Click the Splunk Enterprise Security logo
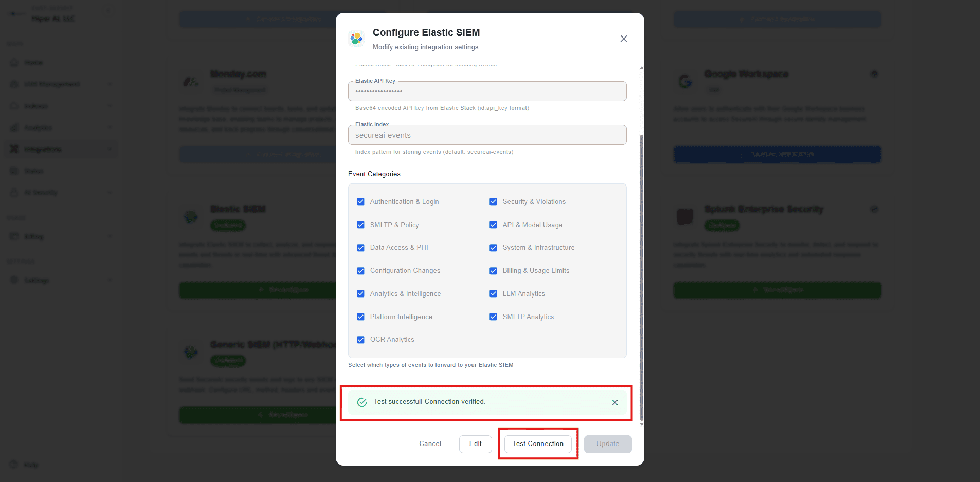Viewport: 980px width, 482px height. click(x=685, y=216)
